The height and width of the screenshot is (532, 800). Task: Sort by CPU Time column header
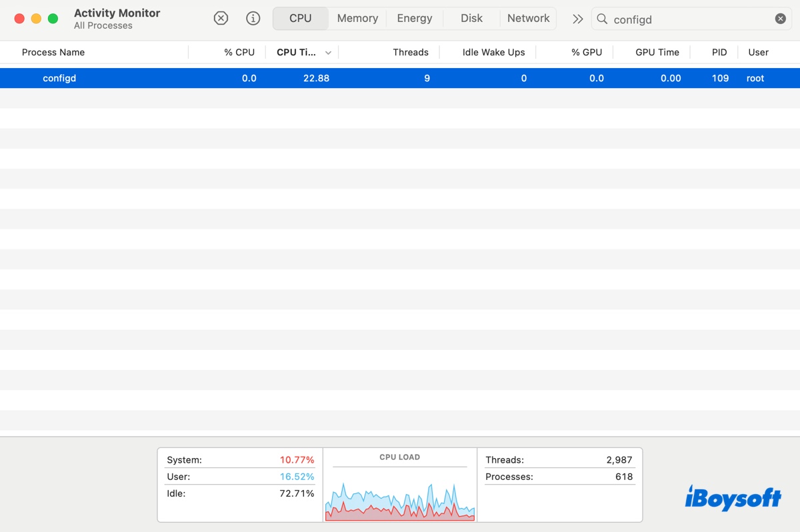tap(296, 52)
